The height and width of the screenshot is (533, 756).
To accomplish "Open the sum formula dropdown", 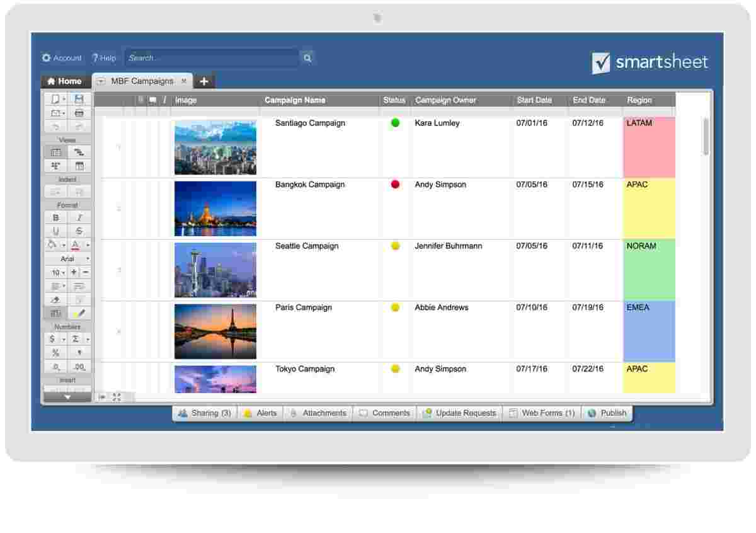I will coord(88,339).
